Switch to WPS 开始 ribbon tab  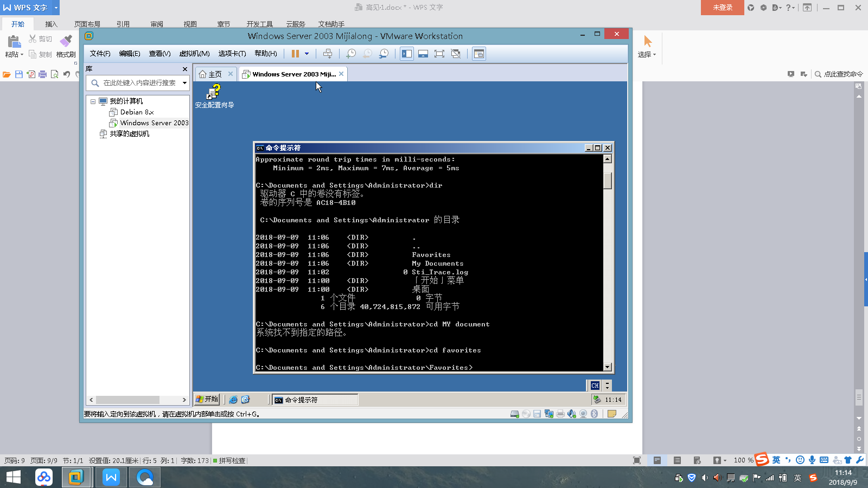(x=18, y=24)
